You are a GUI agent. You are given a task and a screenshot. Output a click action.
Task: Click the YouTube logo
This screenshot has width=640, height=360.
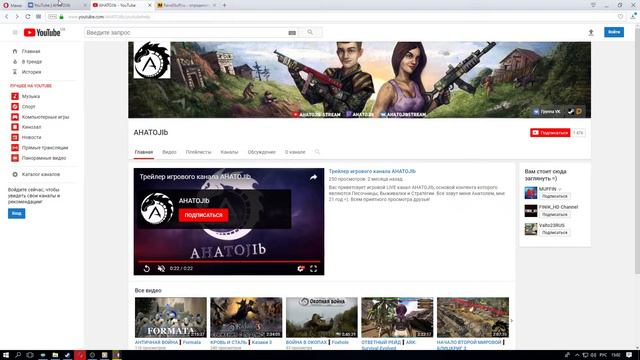click(x=42, y=33)
